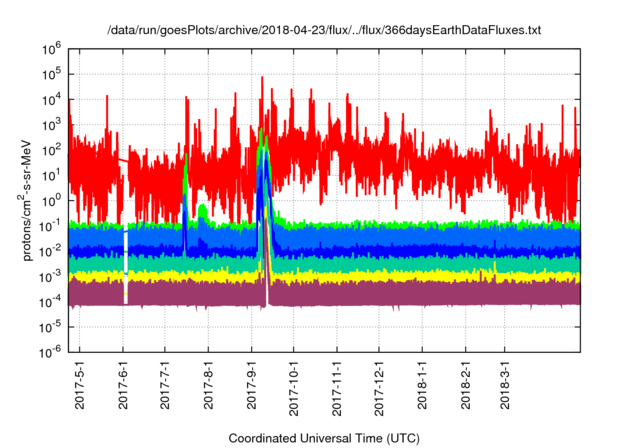Click the green flux bump in late July 2017
Image resolution: width=640 pixels, height=448 pixels.
[x=203, y=213]
